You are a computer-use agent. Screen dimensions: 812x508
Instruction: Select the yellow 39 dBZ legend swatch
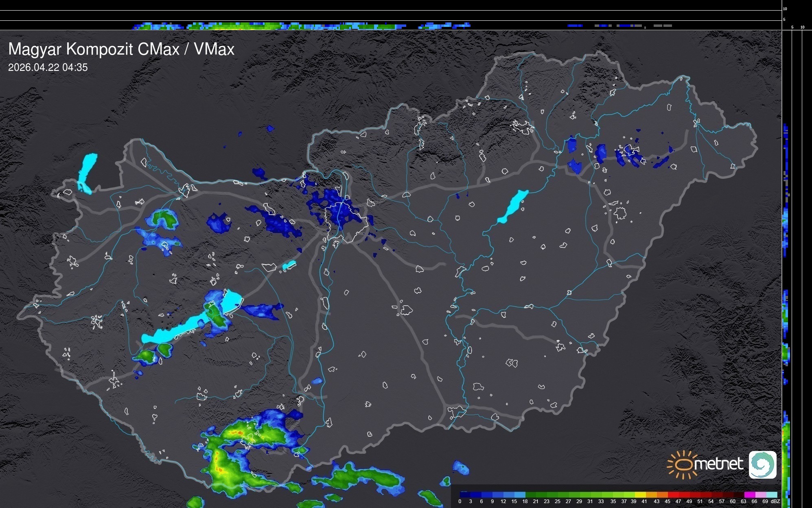coord(640,495)
